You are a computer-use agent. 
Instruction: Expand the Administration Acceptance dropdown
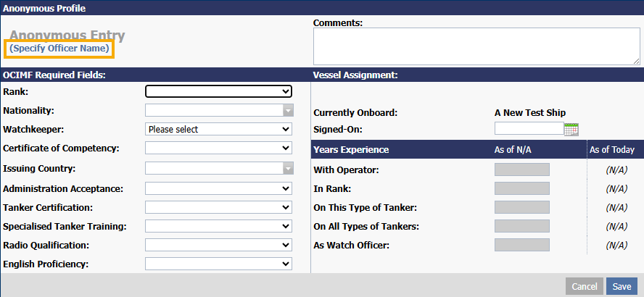(218, 188)
